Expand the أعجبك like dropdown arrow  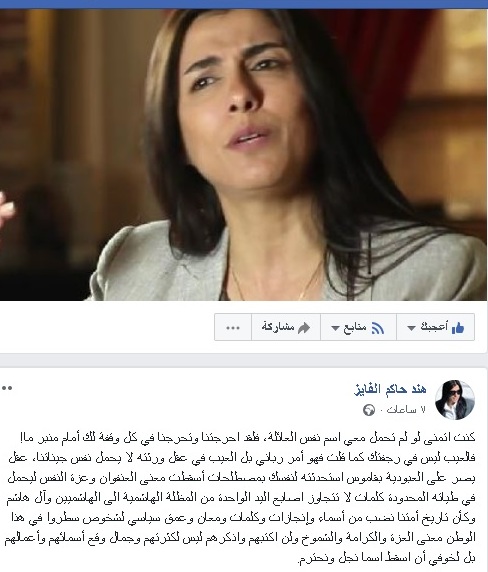coord(411,328)
